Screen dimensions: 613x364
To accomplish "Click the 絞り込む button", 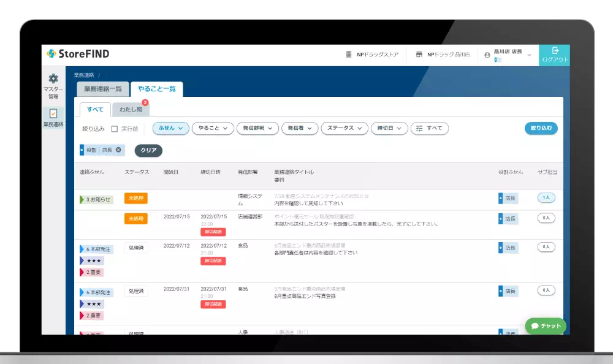I will pyautogui.click(x=541, y=128).
